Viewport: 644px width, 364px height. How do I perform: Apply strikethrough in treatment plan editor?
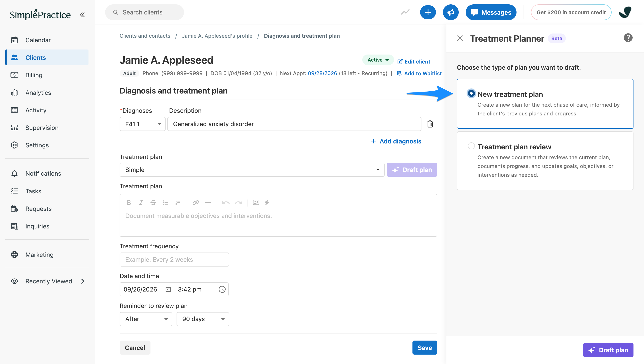coord(153,203)
